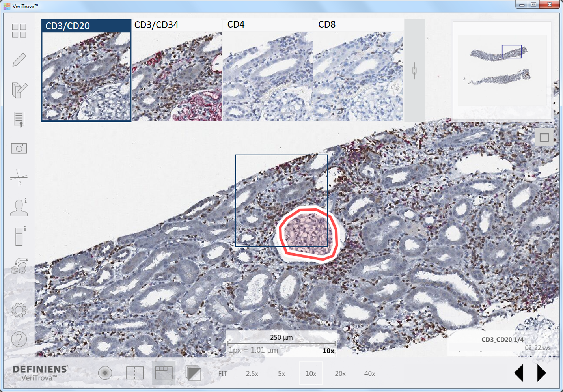Open the settings gear
The height and width of the screenshot is (392, 563).
point(19,310)
